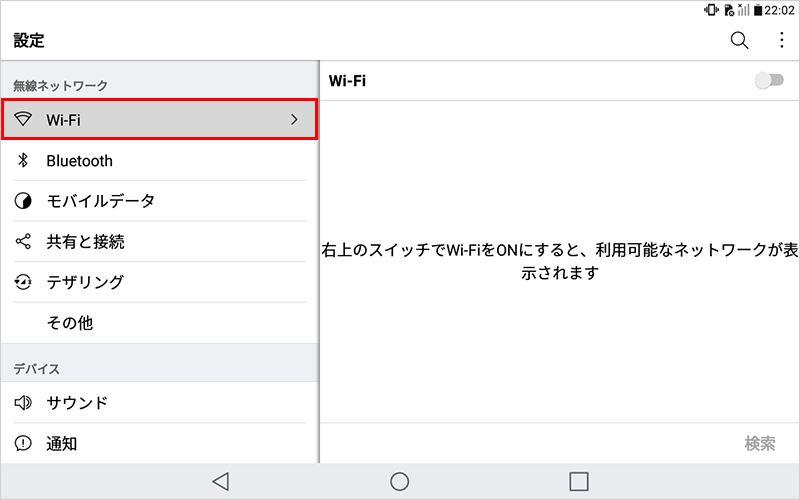Click the Wi-Fi heading in right pane
800x500 pixels.
point(347,81)
